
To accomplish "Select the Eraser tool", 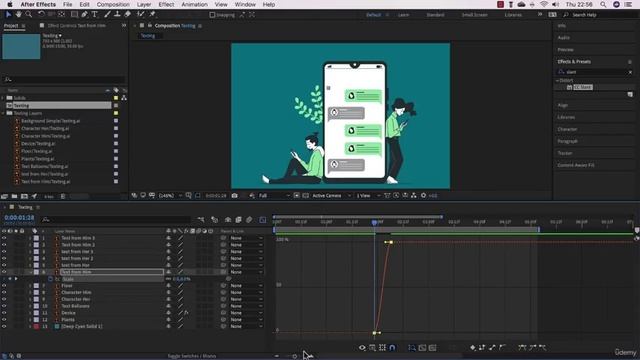I will click(x=127, y=15).
